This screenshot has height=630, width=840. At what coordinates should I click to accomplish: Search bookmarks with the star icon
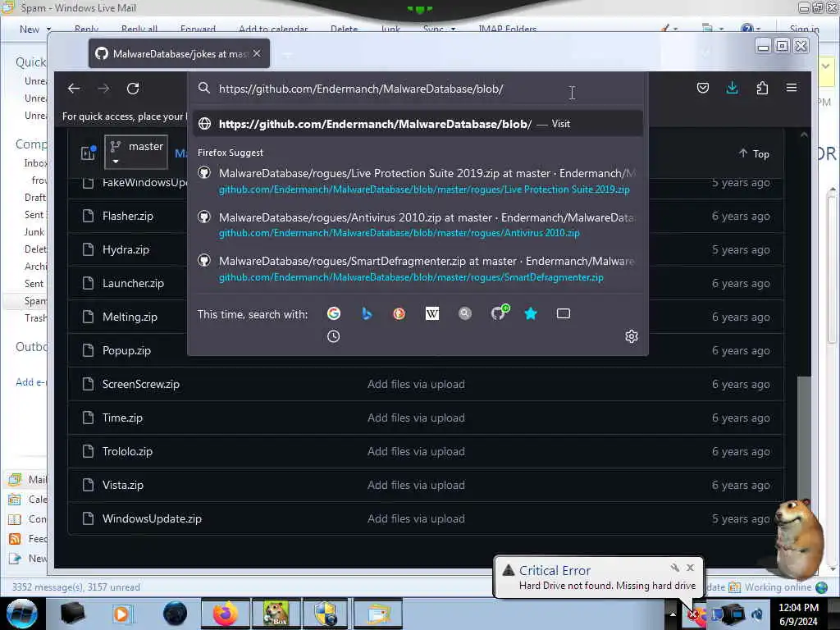531,313
